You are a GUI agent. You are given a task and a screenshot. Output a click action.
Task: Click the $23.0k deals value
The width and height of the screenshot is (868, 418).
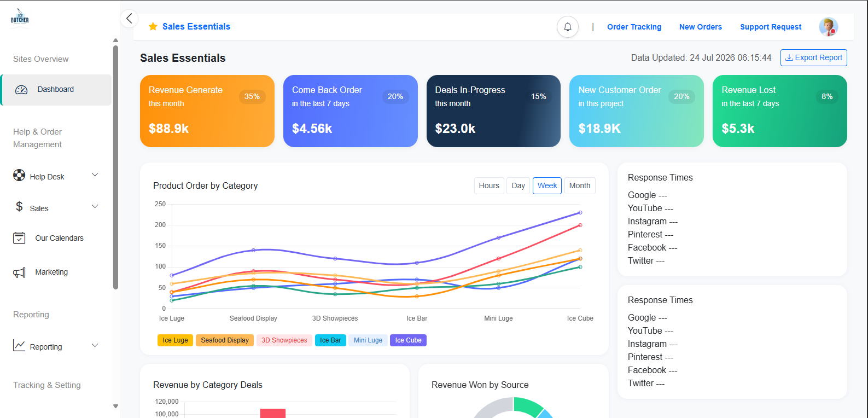pos(455,129)
